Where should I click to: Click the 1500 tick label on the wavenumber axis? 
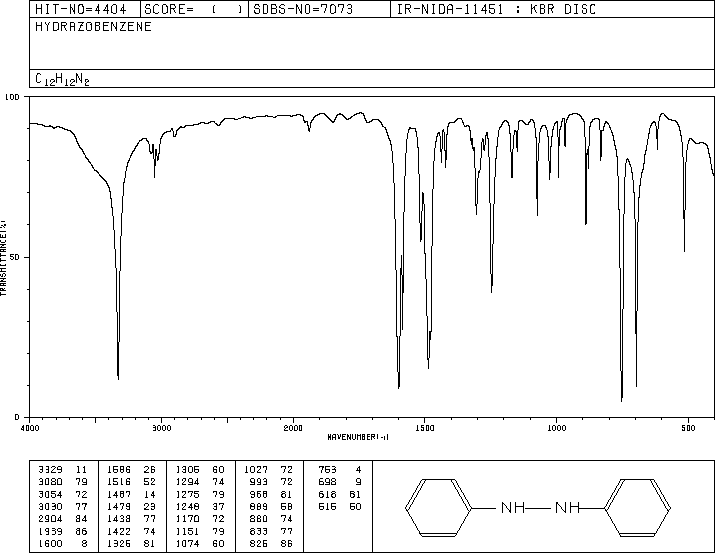(x=425, y=428)
